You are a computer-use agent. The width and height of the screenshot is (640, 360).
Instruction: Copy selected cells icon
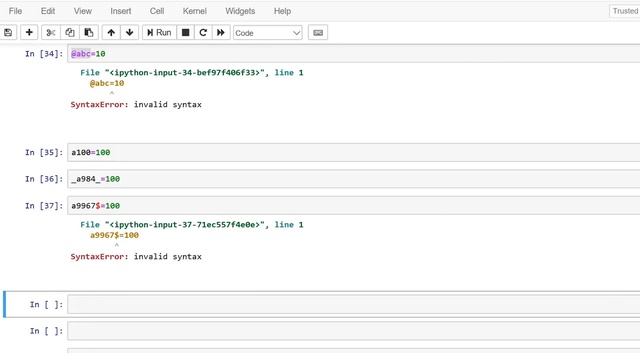70,33
